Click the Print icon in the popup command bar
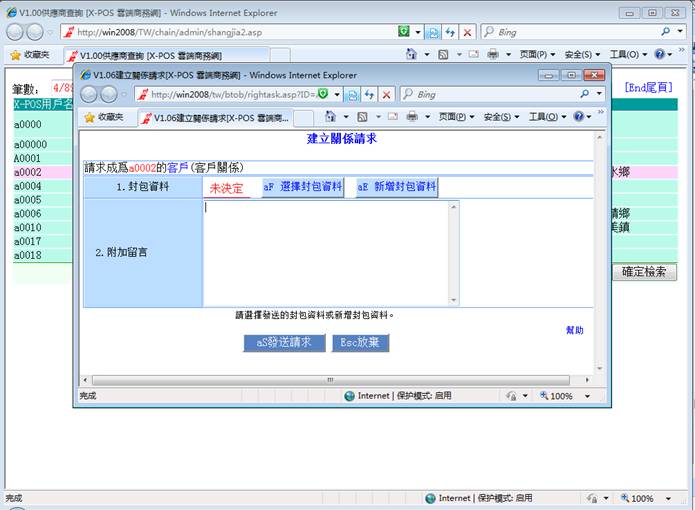This screenshot has height=510, width=695. 412,117
